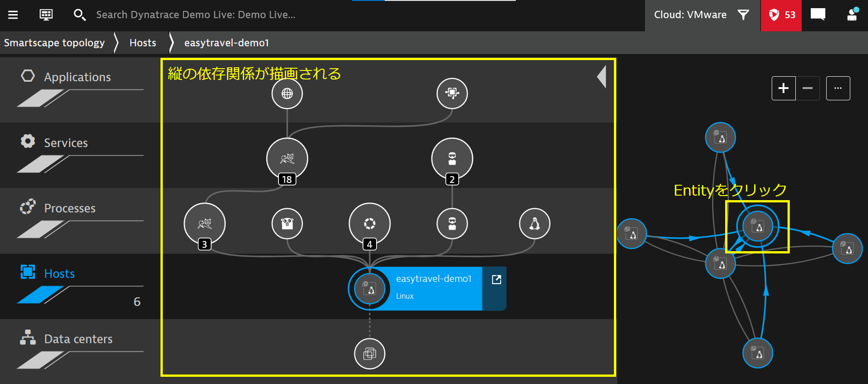Image resolution: width=868 pixels, height=384 pixels.
Task: Open the hamburger navigation menu
Action: coord(13,15)
